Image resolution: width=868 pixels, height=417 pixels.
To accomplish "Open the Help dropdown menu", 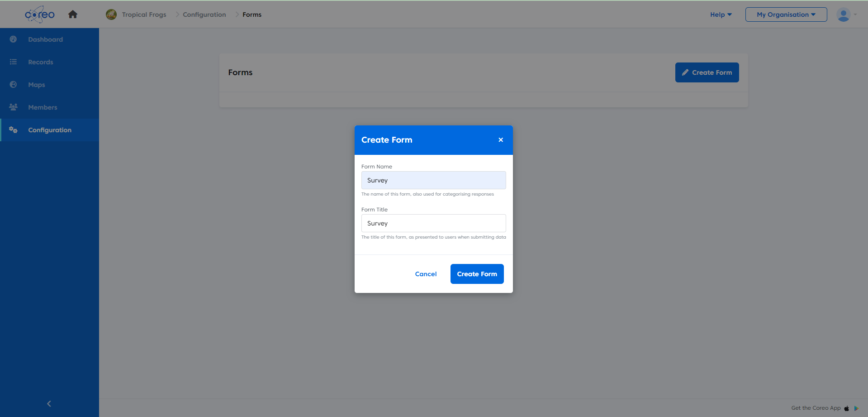I will pyautogui.click(x=720, y=14).
